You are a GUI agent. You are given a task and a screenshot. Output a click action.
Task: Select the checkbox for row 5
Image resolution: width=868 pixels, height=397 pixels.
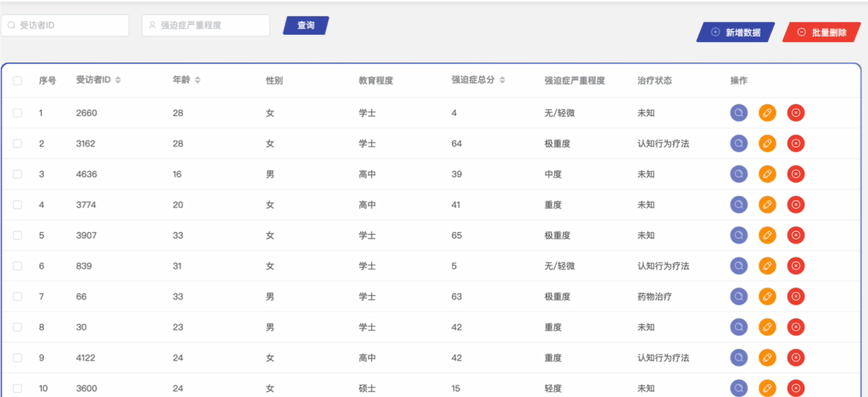coord(17,236)
